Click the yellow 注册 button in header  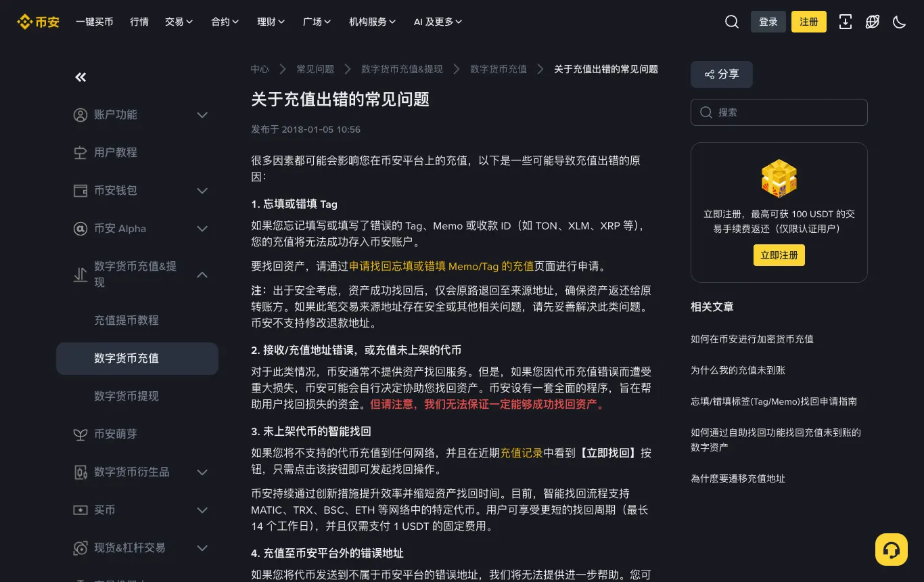pyautogui.click(x=809, y=22)
